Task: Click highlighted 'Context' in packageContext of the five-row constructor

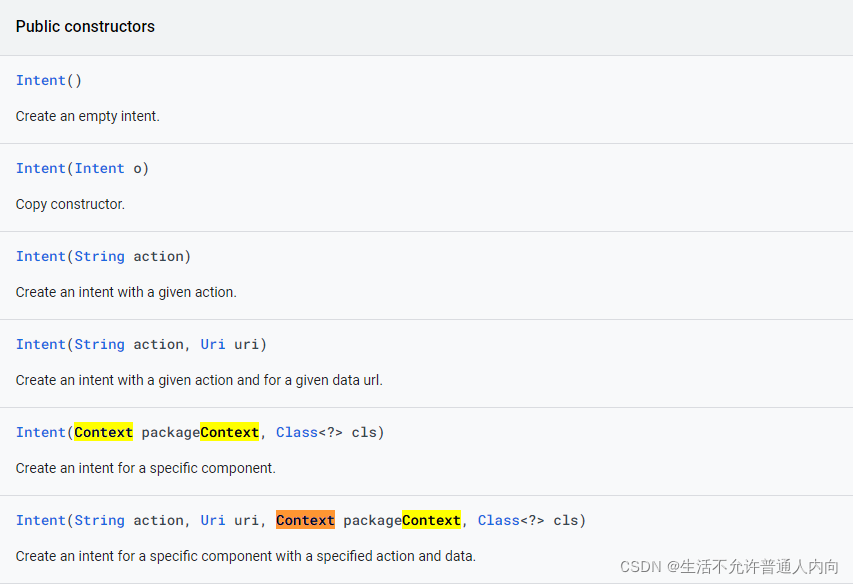Action: [x=230, y=433]
